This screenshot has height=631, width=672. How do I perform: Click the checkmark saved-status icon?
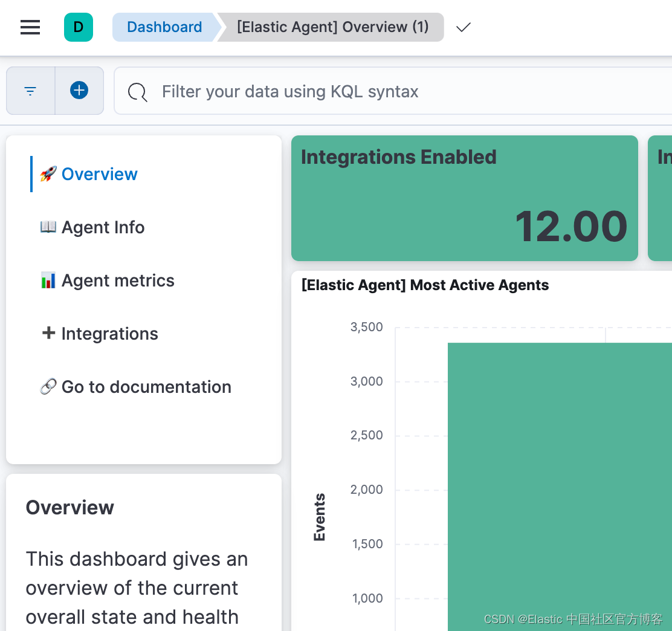(x=464, y=27)
